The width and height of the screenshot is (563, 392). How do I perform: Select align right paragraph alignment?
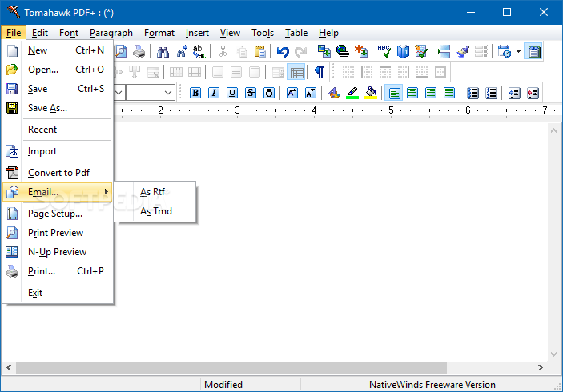point(431,94)
